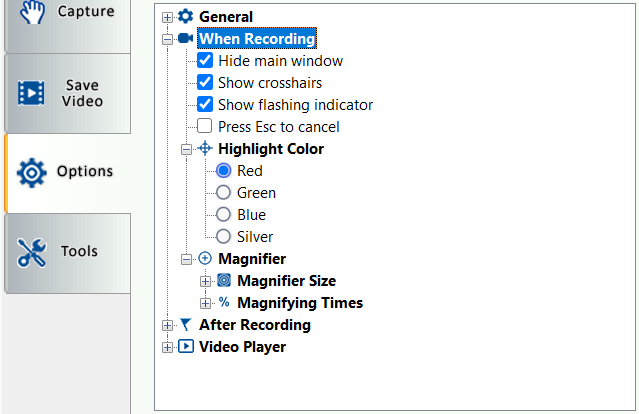This screenshot has width=639, height=414.
Task: Click the gear icon next to General
Action: point(185,17)
